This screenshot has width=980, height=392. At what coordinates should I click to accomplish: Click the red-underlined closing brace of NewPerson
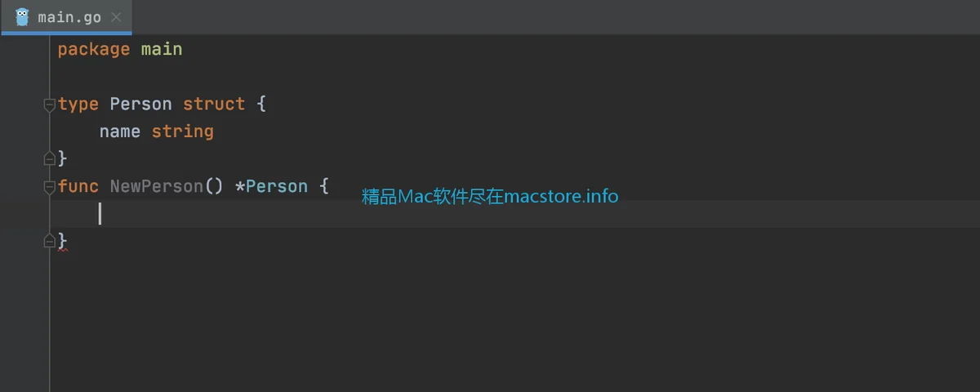pos(62,241)
